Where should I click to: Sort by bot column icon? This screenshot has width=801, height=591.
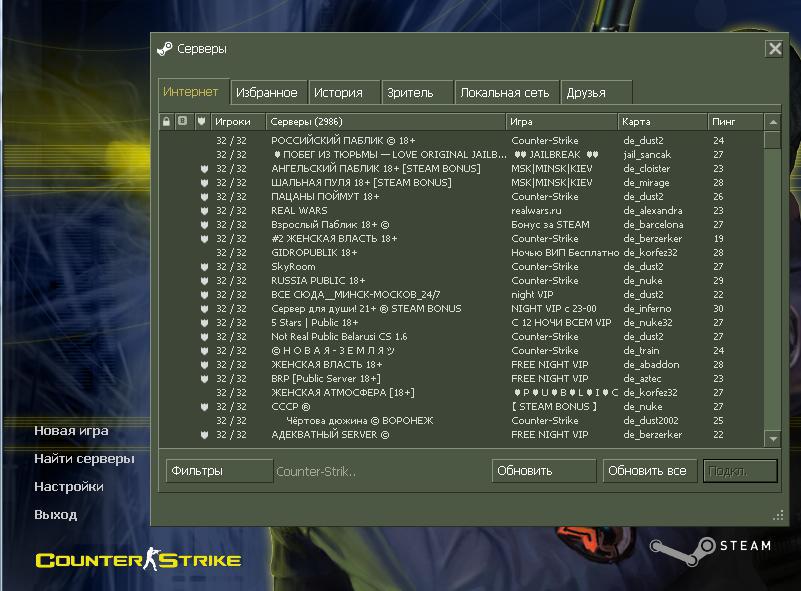pos(182,122)
